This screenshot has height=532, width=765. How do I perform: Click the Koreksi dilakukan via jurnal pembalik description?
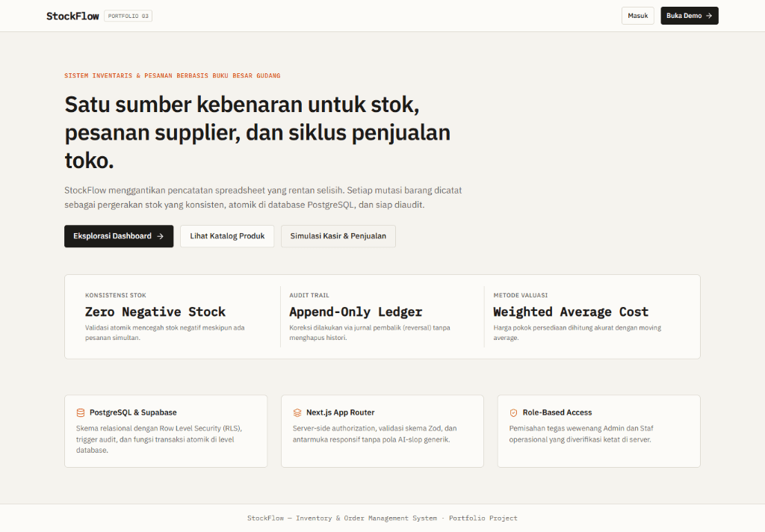370,332
